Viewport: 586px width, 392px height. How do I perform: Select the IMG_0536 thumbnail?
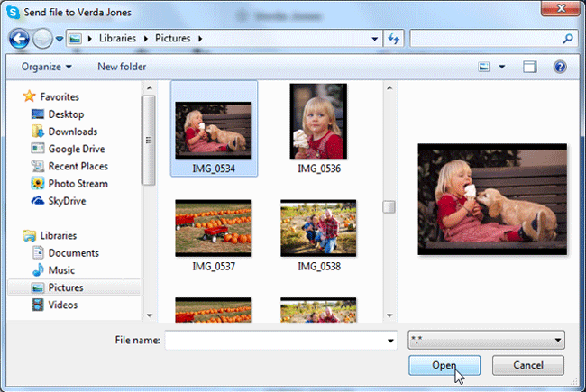tap(318, 121)
